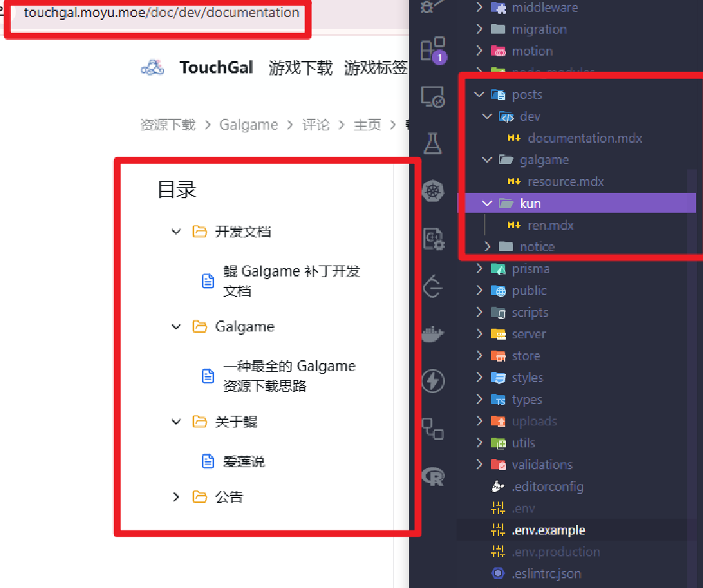
Task: Open the 鲲 Galgame 补丁开发文档 article
Action: click(291, 281)
